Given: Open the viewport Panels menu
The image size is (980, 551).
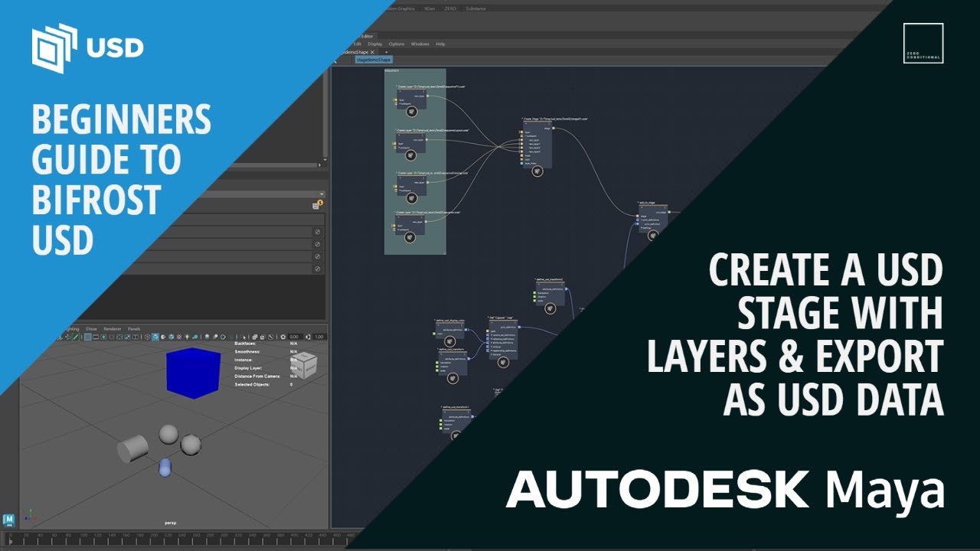Looking at the screenshot, I should [x=134, y=328].
